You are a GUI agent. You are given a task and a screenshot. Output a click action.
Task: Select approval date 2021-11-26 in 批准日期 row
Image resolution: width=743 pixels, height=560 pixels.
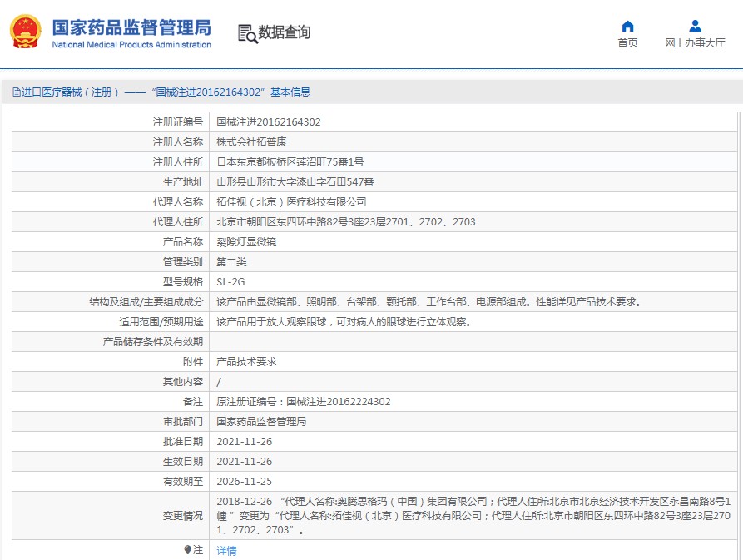point(245,442)
